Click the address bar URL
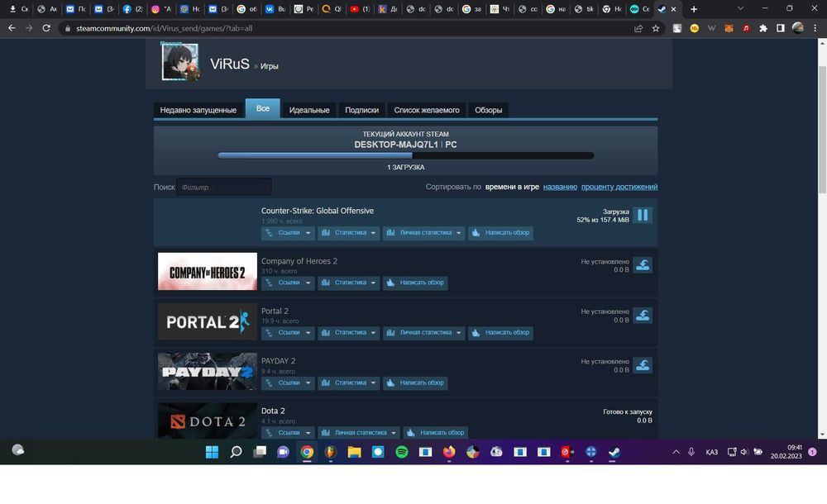 164,28
